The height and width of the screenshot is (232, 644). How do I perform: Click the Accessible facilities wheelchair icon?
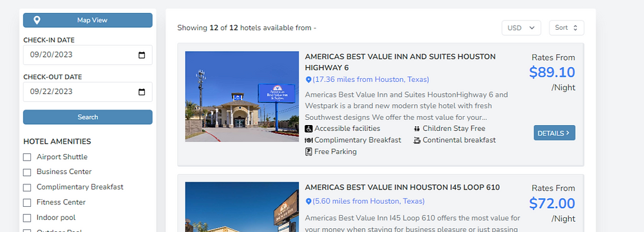[x=309, y=129]
